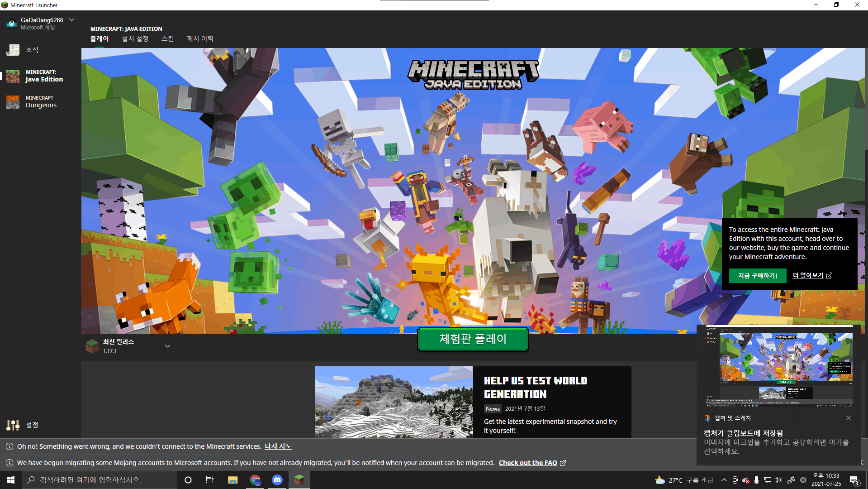Click Minecraft Launcher taskbar icon
This screenshot has width=868, height=489.
point(299,480)
